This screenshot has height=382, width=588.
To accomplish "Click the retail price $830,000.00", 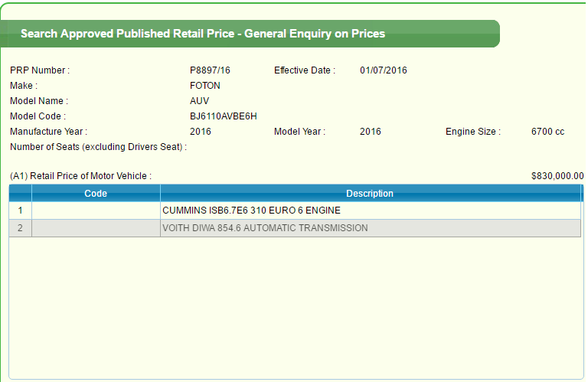I will click(557, 176).
